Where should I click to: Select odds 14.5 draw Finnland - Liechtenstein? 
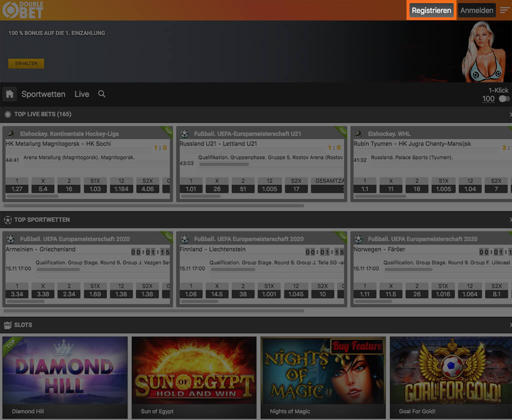217,294
